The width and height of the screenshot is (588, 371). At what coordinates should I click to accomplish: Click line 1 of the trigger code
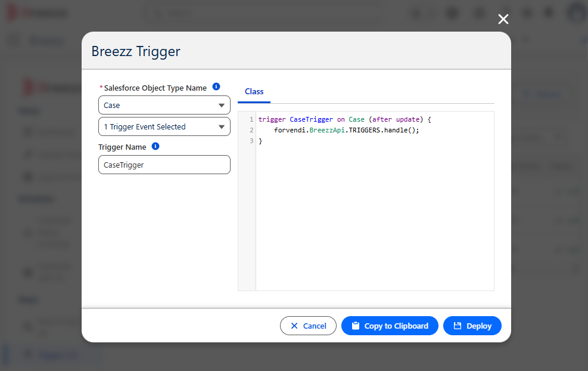point(344,119)
